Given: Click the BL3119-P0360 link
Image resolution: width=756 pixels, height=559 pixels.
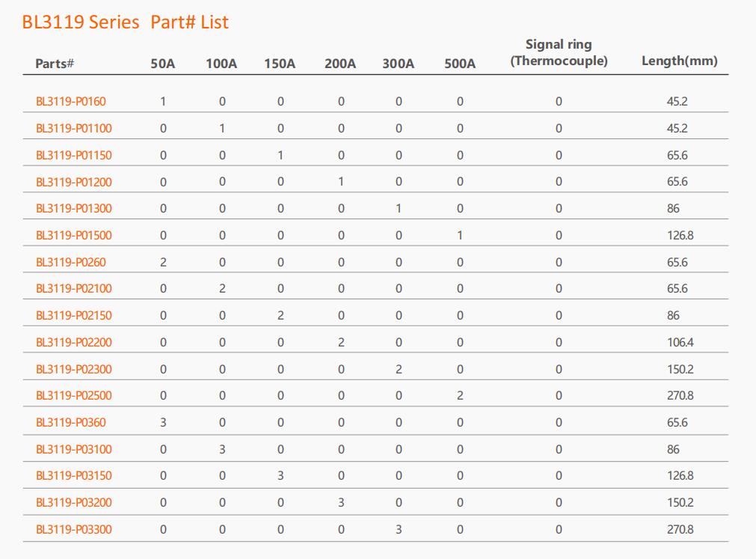Looking at the screenshot, I should pyautogui.click(x=71, y=423).
